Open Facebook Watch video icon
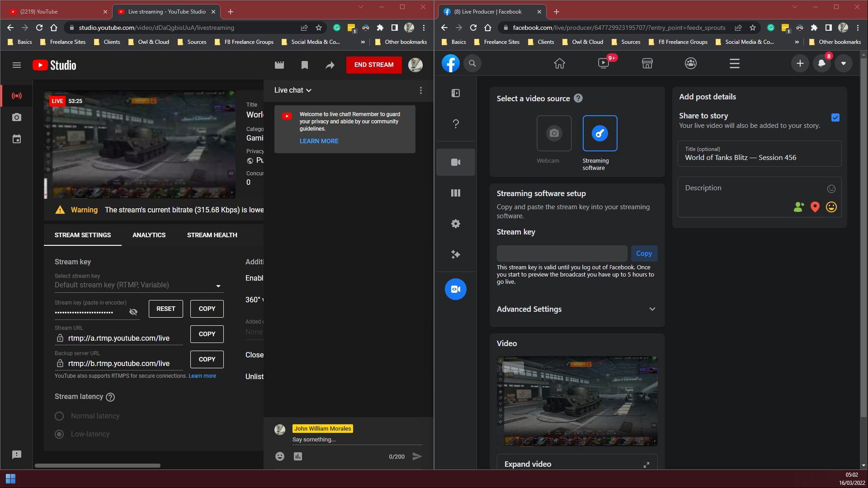 click(x=604, y=63)
